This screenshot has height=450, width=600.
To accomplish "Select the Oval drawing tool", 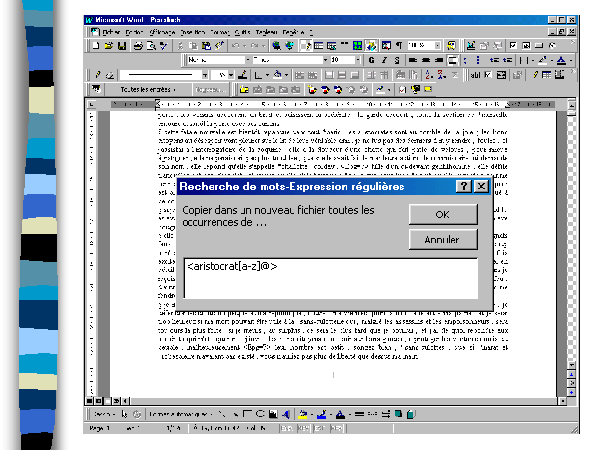I will click(x=258, y=414).
